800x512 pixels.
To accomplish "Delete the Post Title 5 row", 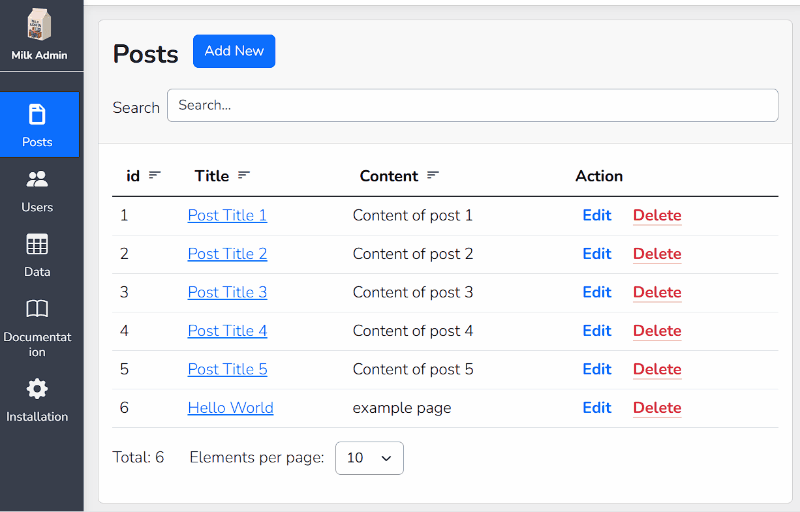I will tap(657, 369).
